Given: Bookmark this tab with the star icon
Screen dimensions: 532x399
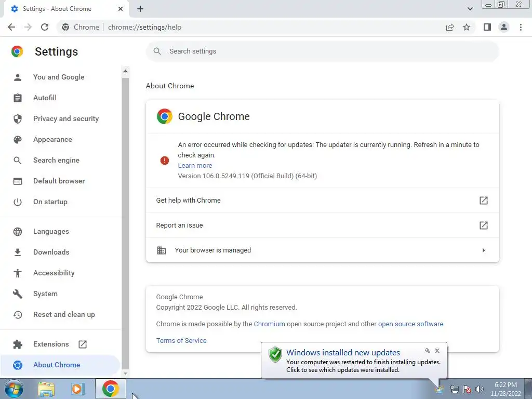Looking at the screenshot, I should click(x=467, y=27).
